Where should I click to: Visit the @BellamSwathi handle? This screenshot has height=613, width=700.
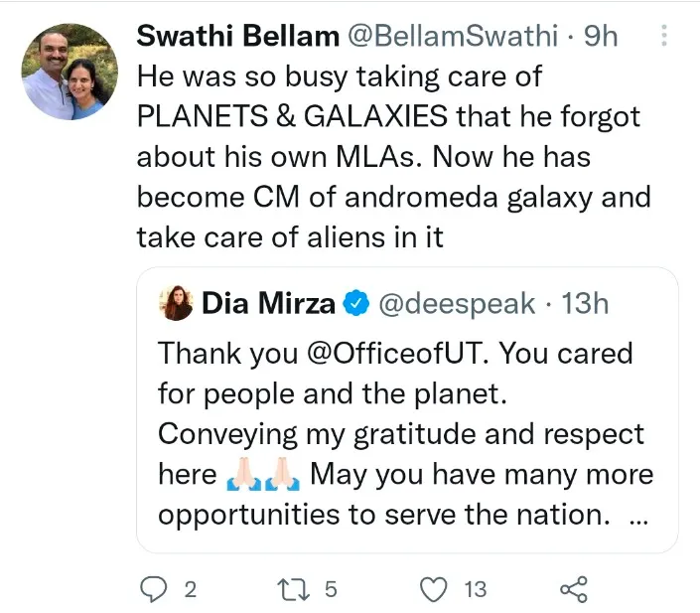tap(453, 36)
